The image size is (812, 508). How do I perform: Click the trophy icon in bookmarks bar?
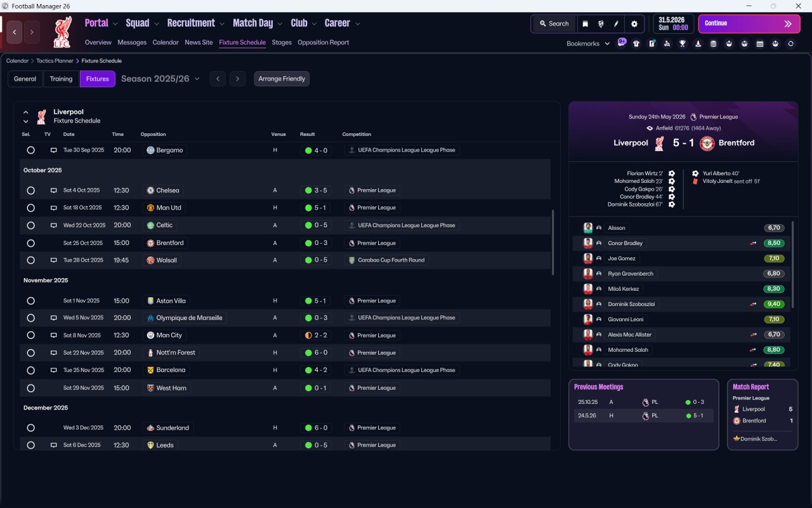coord(683,44)
